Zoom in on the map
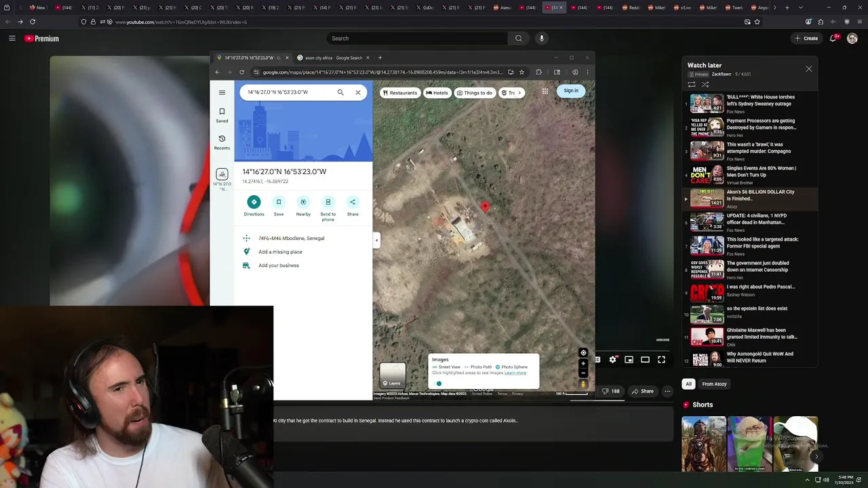This screenshot has height=488, width=868. click(583, 364)
